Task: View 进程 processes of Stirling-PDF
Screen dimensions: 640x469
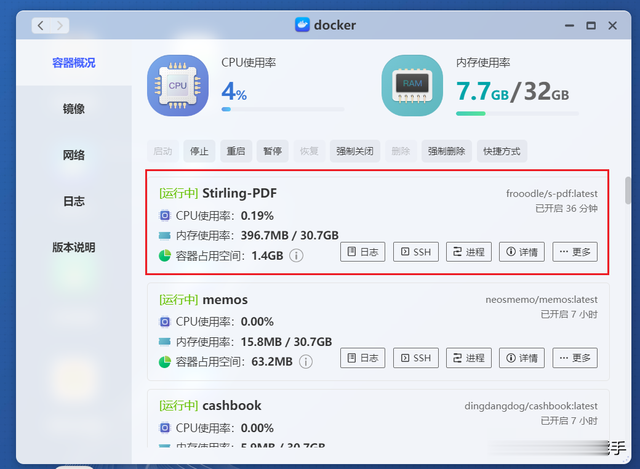Action: (x=469, y=252)
